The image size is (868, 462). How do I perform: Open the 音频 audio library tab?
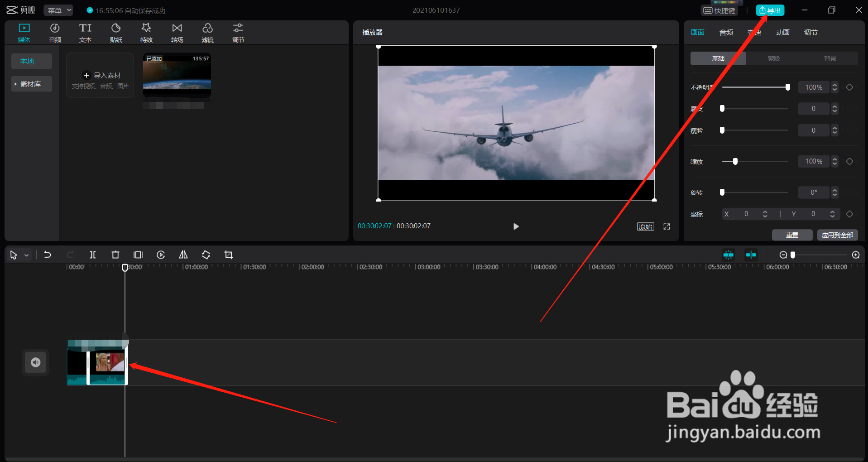[55, 33]
